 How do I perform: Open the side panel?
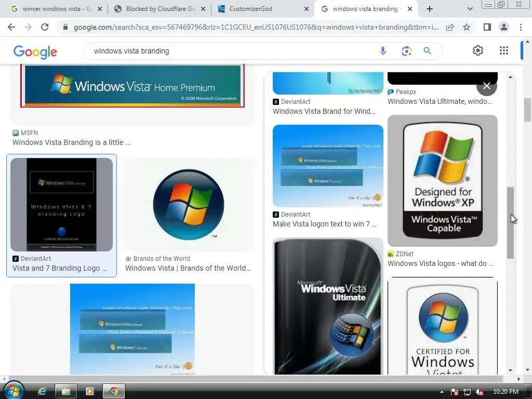(487, 27)
